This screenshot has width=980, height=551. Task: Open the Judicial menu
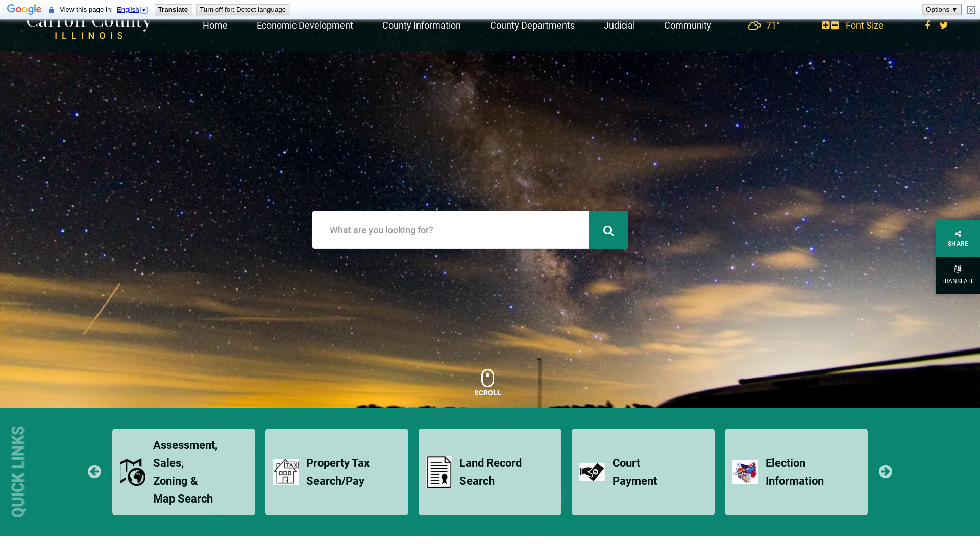619,26
